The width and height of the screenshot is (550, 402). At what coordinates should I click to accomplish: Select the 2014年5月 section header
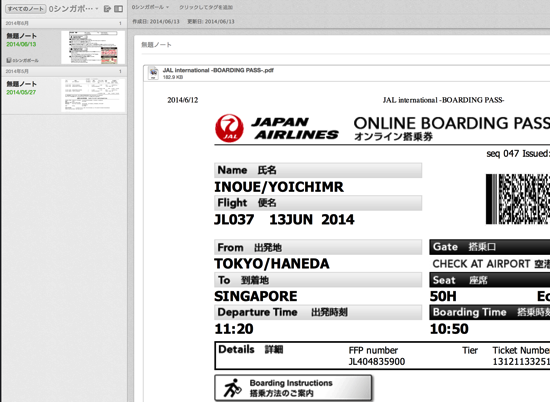click(64, 71)
